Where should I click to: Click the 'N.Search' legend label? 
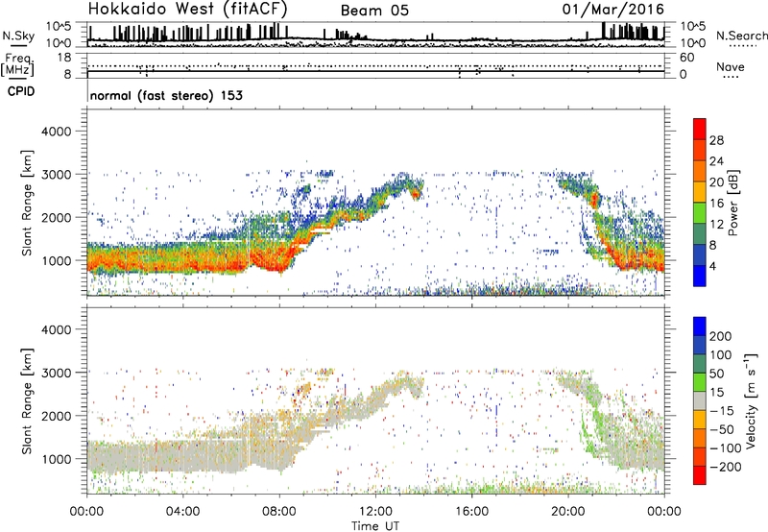[x=741, y=36]
